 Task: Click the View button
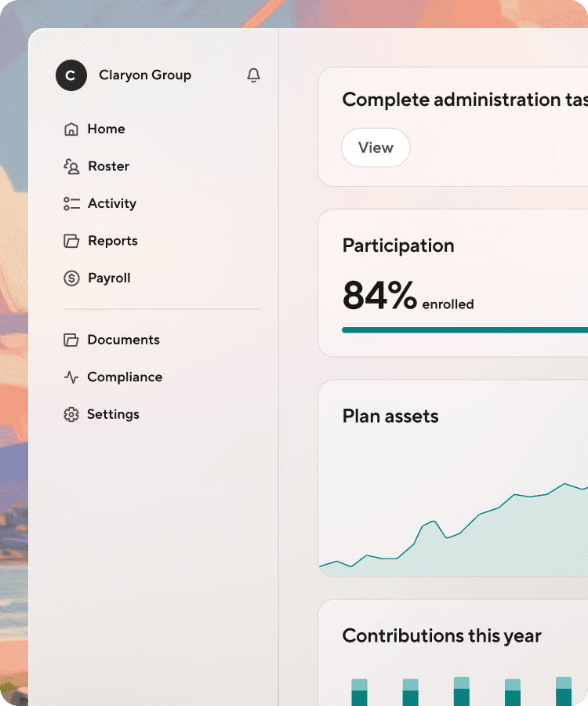(376, 147)
